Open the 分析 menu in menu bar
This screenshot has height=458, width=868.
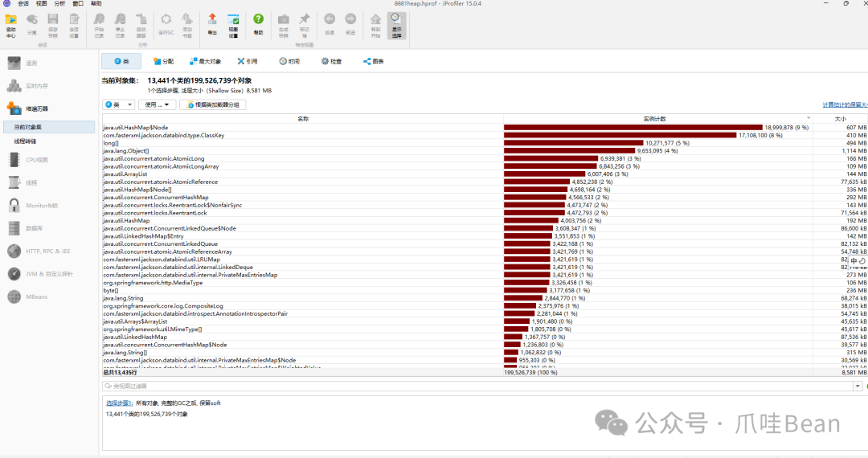[59, 3]
